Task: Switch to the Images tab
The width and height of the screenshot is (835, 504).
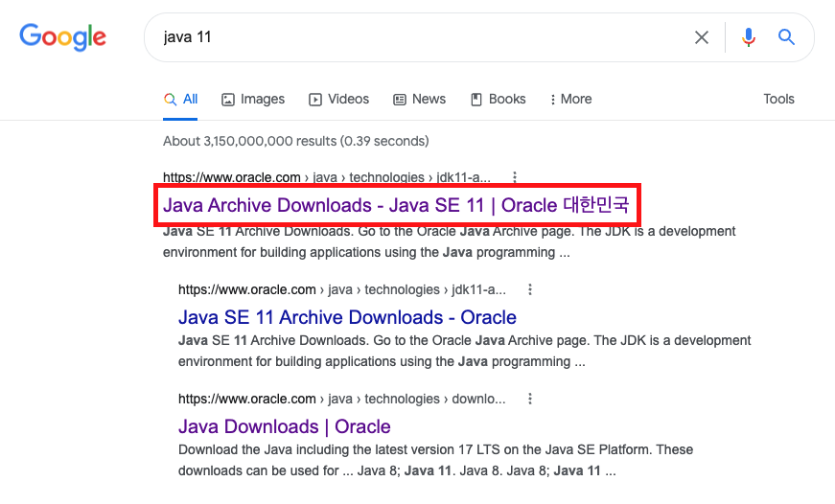Action: (253, 99)
